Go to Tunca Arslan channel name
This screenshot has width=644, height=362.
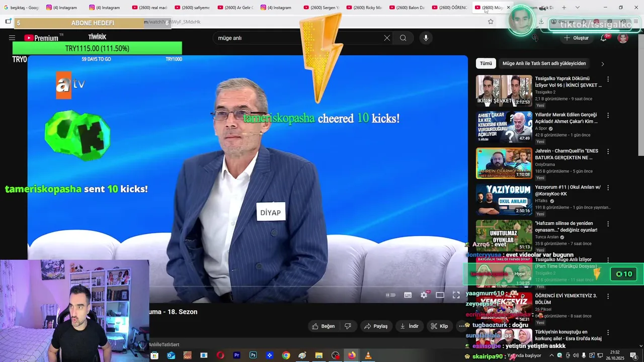coord(546,237)
